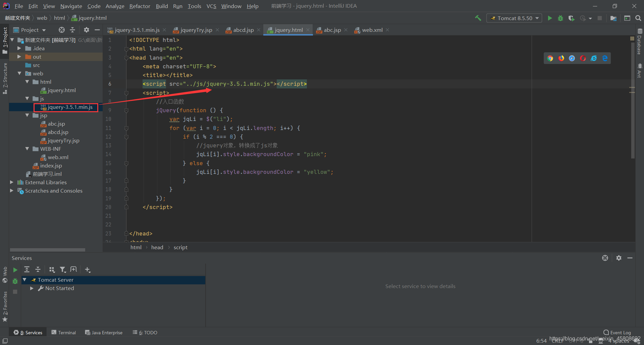Click the Build project hammer icon
Viewport: 644px width, 345px height.
pos(478,18)
